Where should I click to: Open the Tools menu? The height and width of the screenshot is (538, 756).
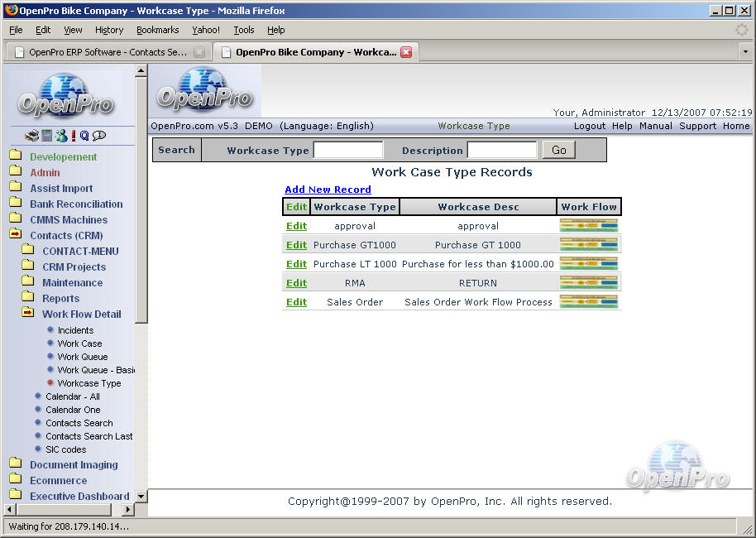click(244, 30)
